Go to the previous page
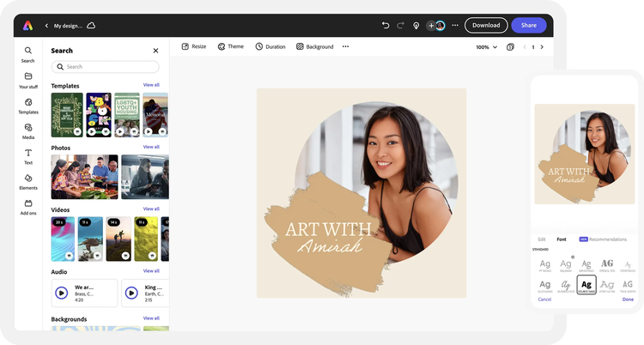The width and height of the screenshot is (644, 345). coord(525,47)
